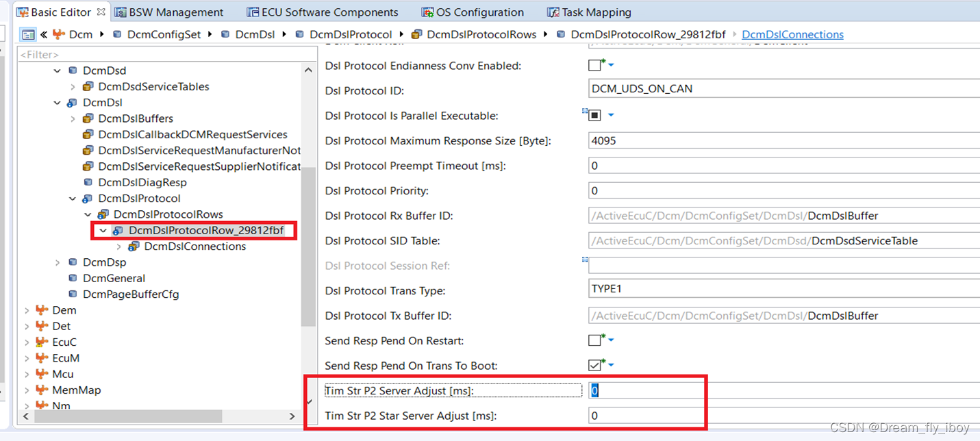Click the DcmDsdServiceTables container icon
The image size is (980, 441).
88,86
